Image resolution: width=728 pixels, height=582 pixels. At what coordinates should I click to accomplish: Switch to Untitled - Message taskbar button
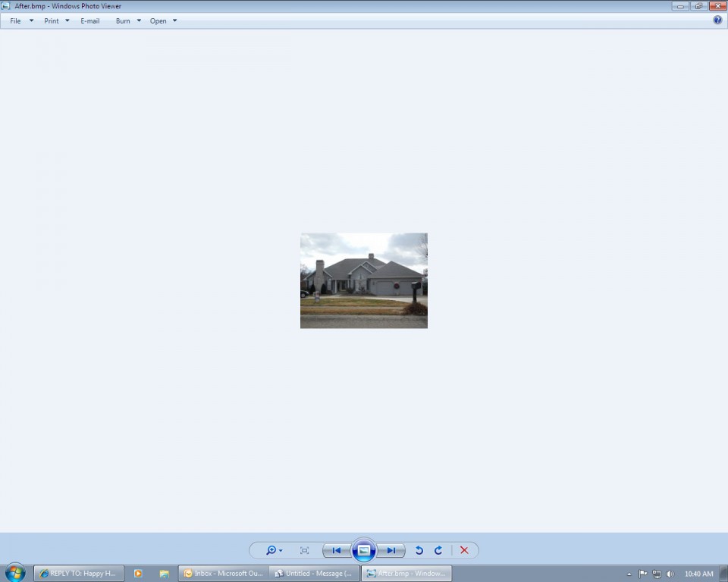314,574
